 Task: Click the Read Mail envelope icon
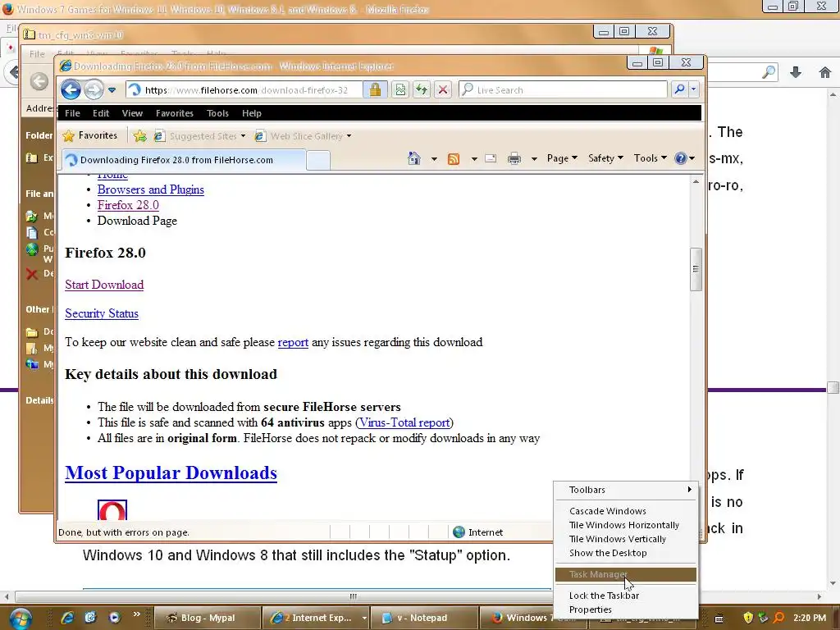click(491, 158)
